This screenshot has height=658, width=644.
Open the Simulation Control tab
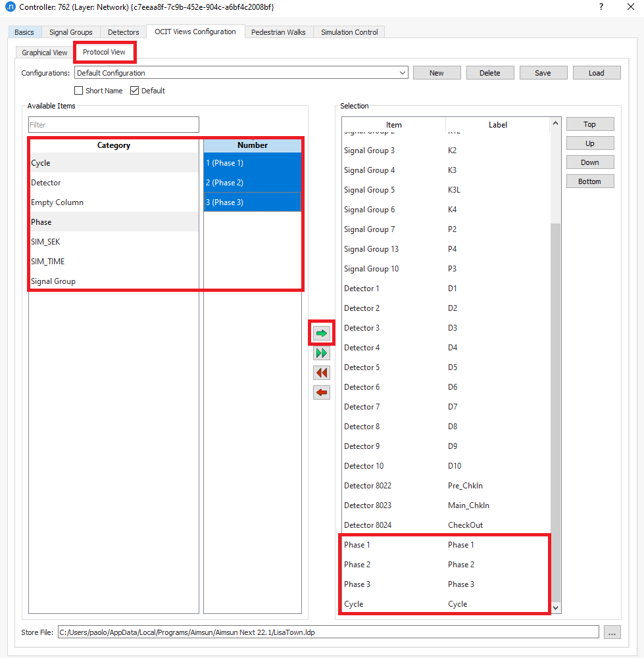pos(349,32)
